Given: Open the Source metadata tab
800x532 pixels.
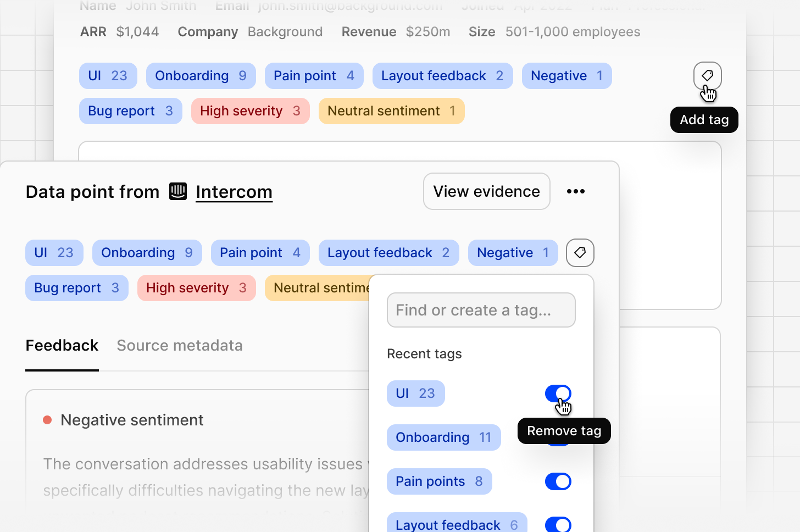Looking at the screenshot, I should (x=180, y=346).
